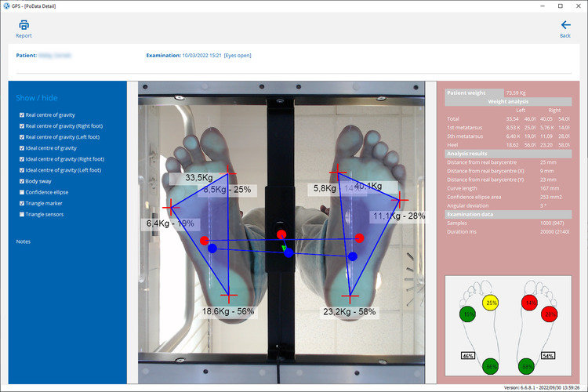Uncheck the Triangle marker option
Screen dimensions: 588x392
pos(22,203)
